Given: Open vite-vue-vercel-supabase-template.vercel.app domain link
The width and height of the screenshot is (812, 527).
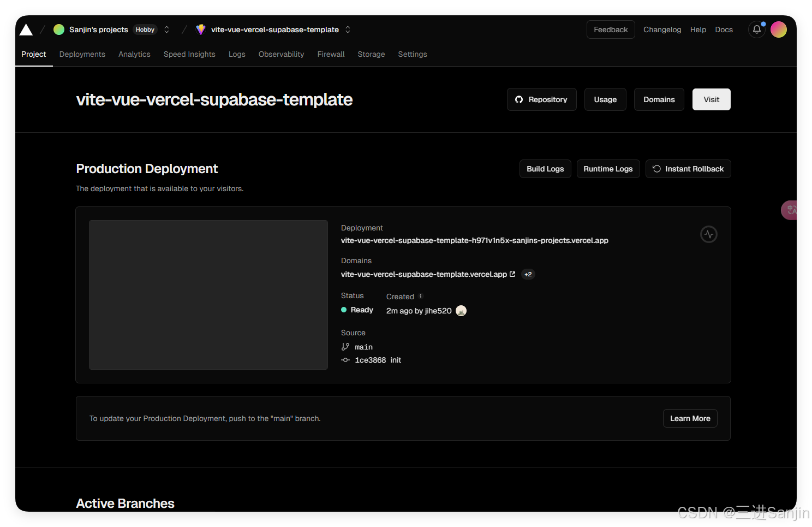Looking at the screenshot, I should [424, 274].
